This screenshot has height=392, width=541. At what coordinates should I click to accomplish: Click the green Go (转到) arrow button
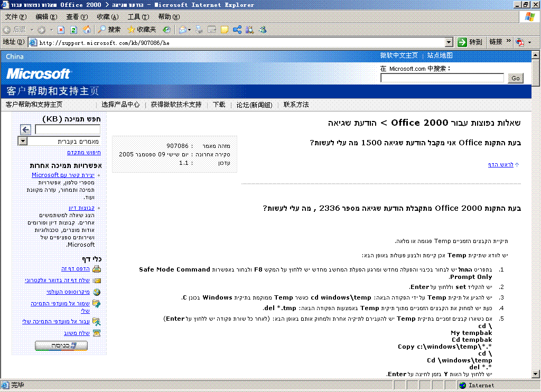470,42
